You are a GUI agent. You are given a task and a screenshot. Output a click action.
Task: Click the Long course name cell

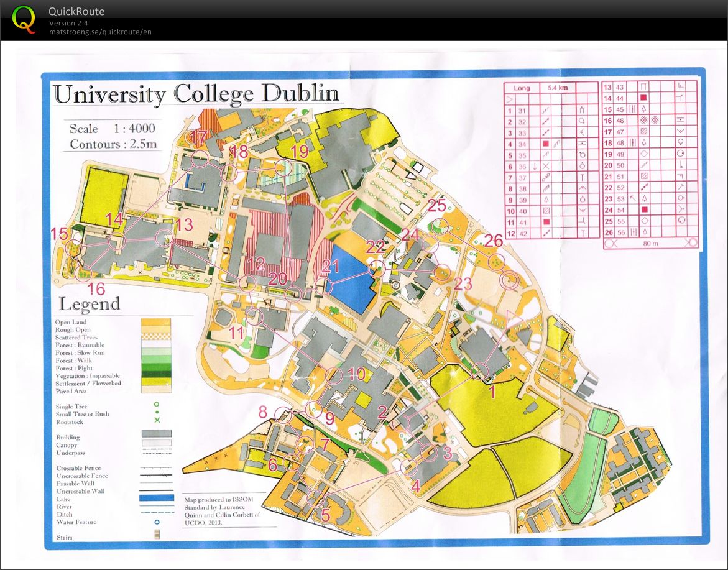(x=522, y=88)
